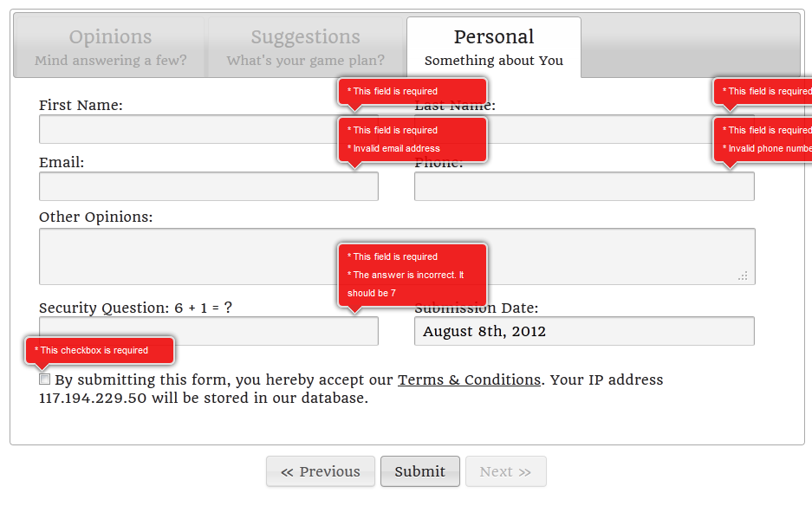This screenshot has width=812, height=506.
Task: Click the Other Opinions text area
Action: click(397, 256)
